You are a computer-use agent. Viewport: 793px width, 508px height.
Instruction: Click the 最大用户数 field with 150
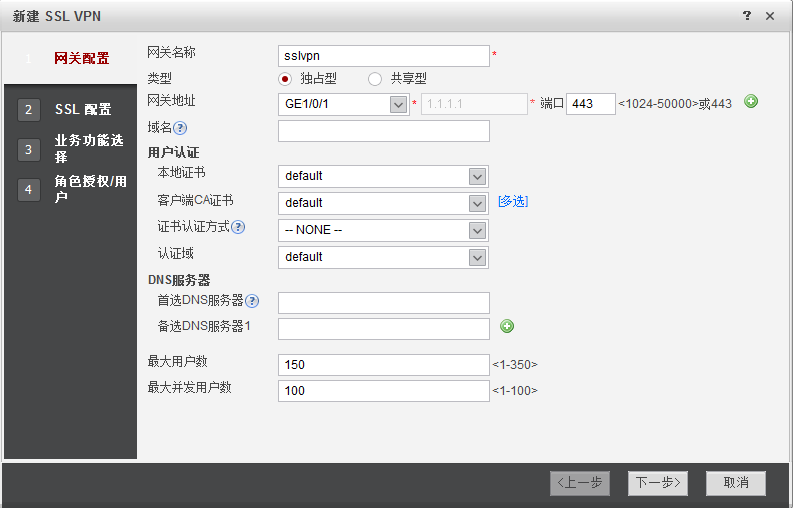[383, 365]
